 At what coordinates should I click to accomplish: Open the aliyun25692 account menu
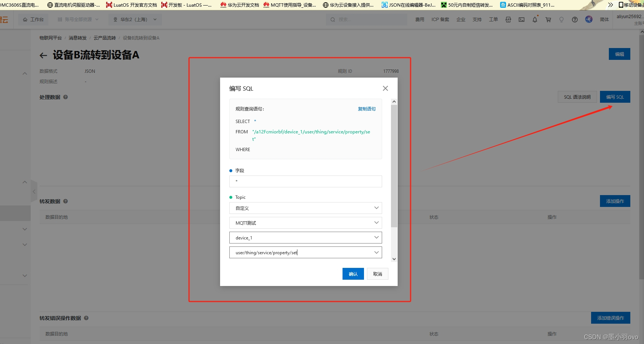pos(630,19)
